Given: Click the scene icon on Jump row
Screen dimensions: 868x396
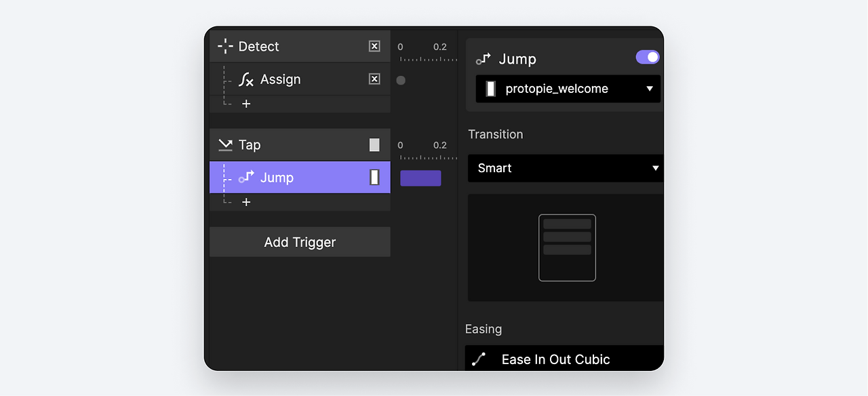Looking at the screenshot, I should [x=374, y=178].
